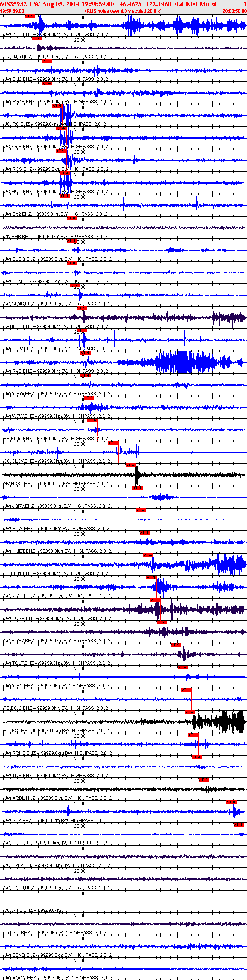Select the station label 'UO HUO EHZ'

pyautogui.click(x=18, y=191)
